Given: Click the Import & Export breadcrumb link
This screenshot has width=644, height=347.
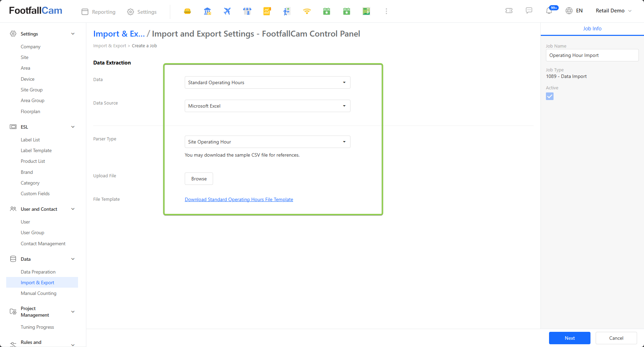Looking at the screenshot, I should [x=109, y=46].
